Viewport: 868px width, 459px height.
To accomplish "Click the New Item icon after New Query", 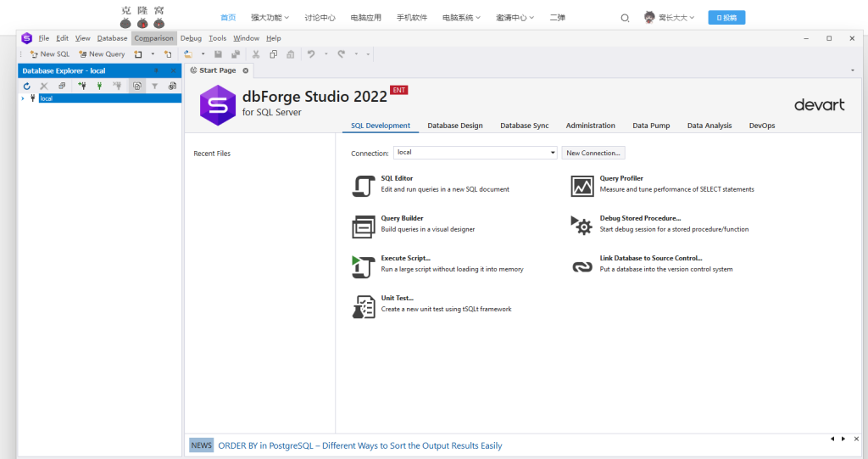I will pos(138,54).
